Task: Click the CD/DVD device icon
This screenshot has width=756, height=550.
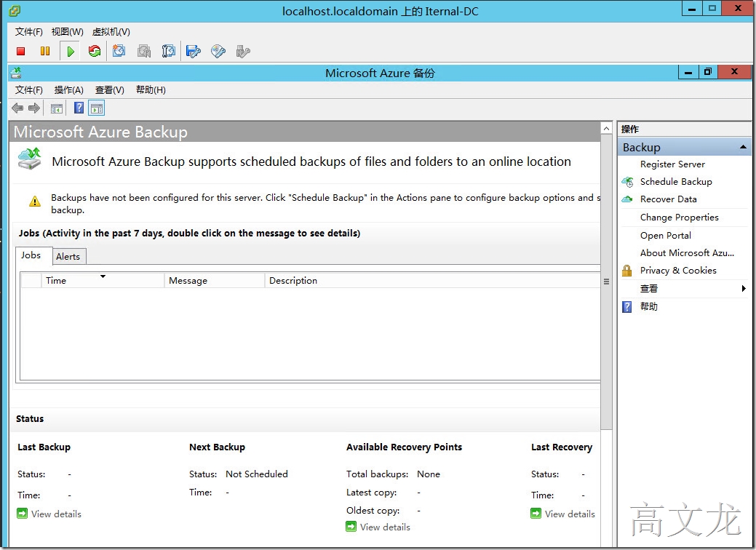Action: pos(218,51)
